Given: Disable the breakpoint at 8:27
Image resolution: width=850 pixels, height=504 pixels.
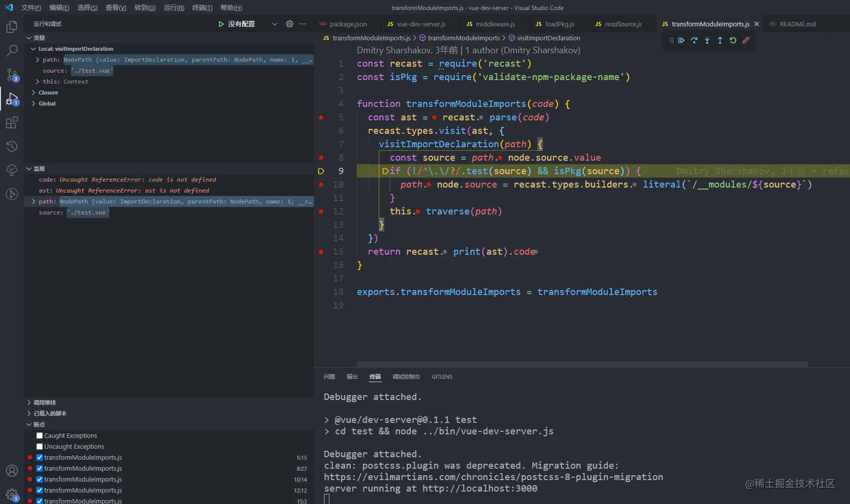Looking at the screenshot, I should [39, 469].
